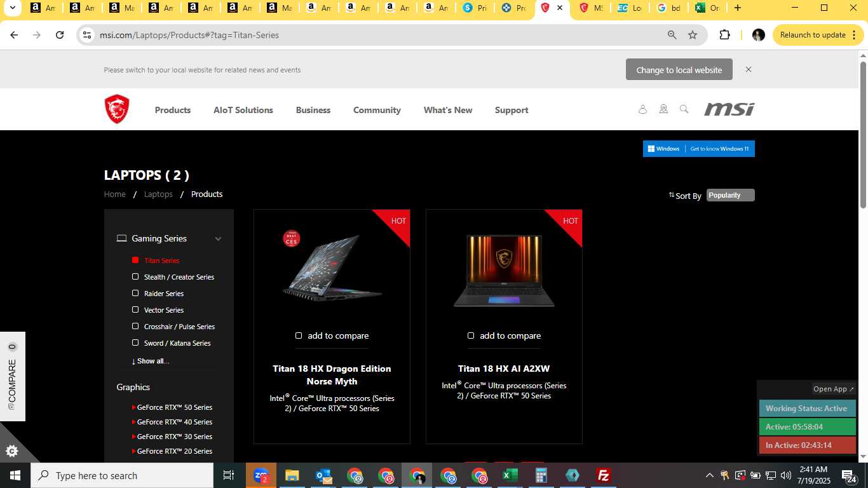Click Open App in tracker widget

[x=834, y=389]
